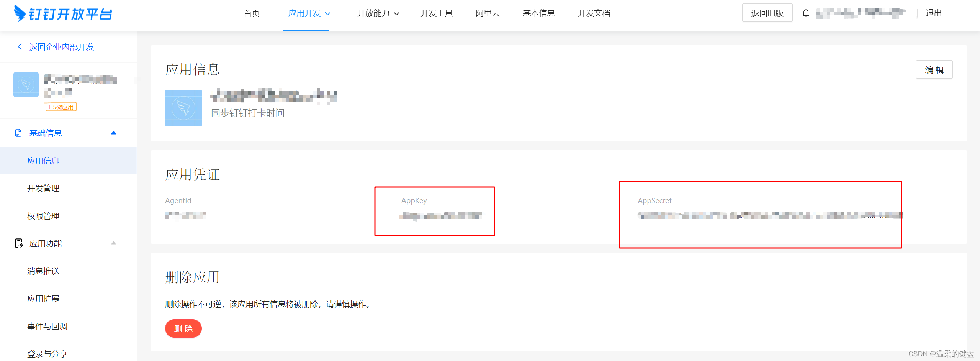Open 阿里云 in top navigation
The height and width of the screenshot is (361, 980).
coord(488,13)
